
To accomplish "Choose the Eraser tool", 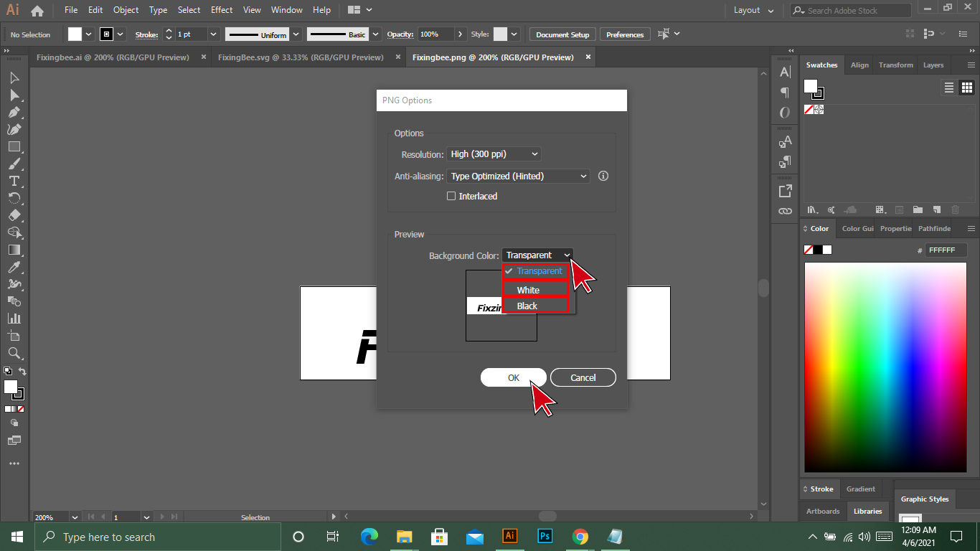I will point(14,215).
